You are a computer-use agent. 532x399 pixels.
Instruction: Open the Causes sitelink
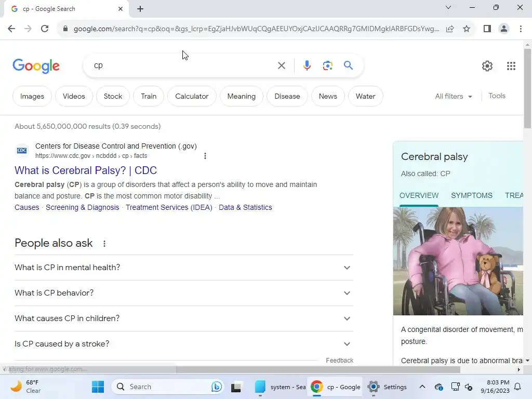point(27,207)
